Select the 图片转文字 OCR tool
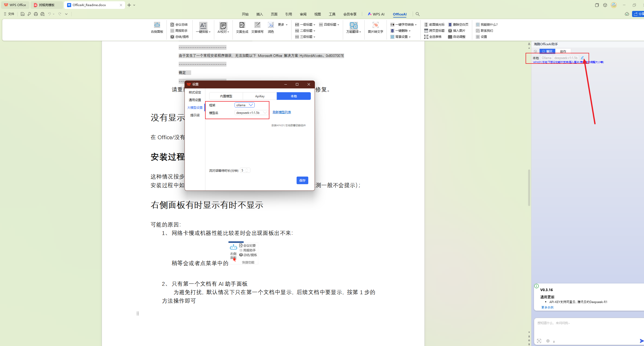This screenshot has width=644, height=346. [375, 28]
